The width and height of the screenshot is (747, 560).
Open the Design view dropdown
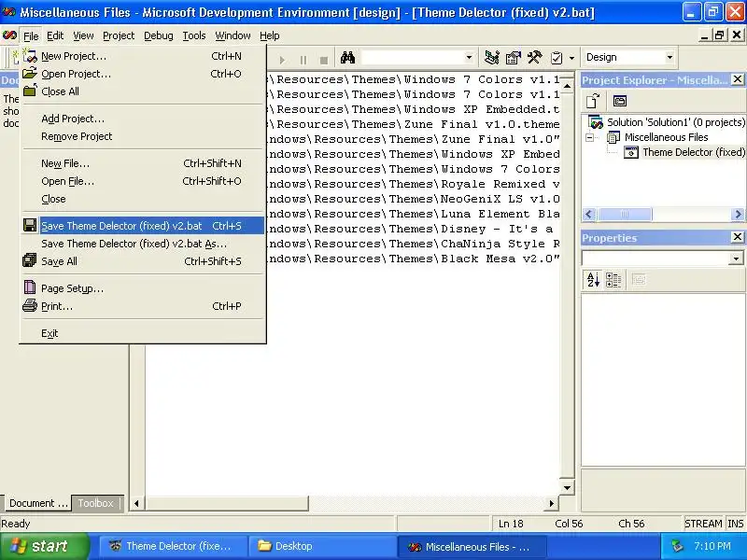pyautogui.click(x=669, y=57)
